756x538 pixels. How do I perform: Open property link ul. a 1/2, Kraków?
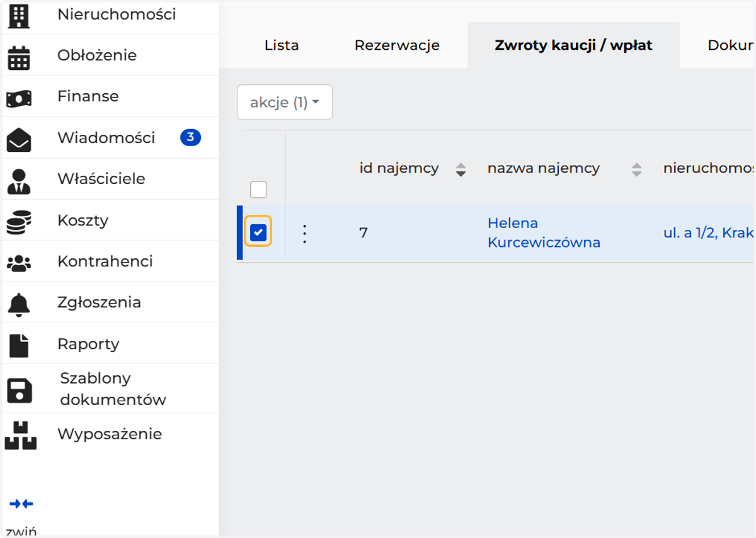pos(709,233)
